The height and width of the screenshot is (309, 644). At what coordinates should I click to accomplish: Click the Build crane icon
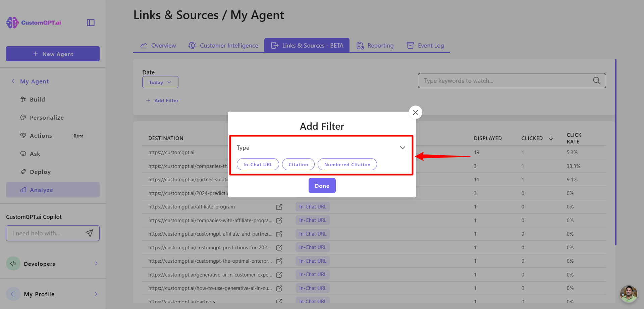tap(23, 99)
